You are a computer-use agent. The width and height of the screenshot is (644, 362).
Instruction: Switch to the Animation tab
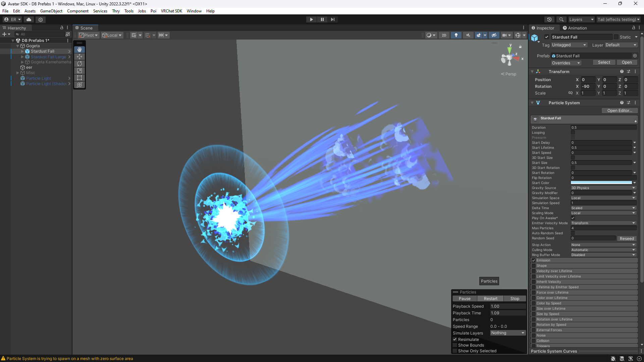[575, 28]
